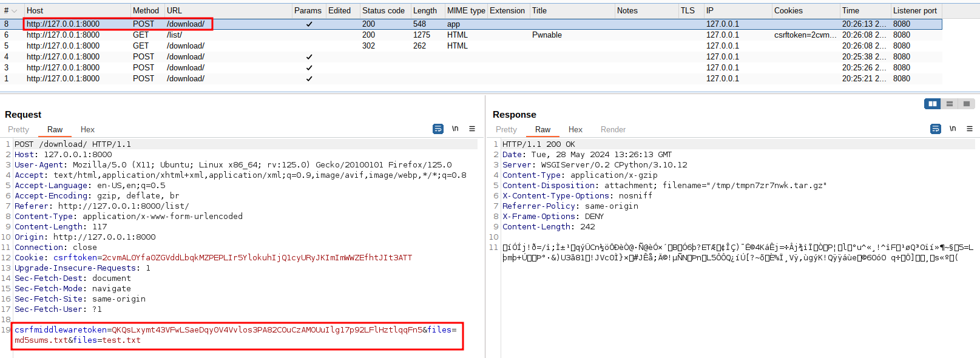This screenshot has height=358, width=980.
Task: Click length value 1275 in row 6
Action: click(421, 35)
